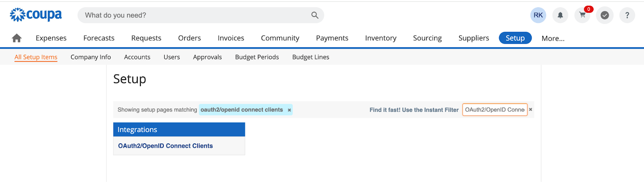Viewport: 644px width, 182px height.
Task: Click the search magnifier icon
Action: click(315, 15)
